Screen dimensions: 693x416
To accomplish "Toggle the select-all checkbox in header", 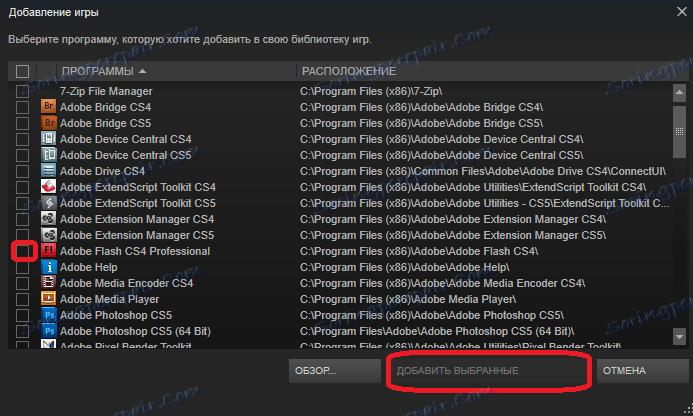I will tap(23, 71).
